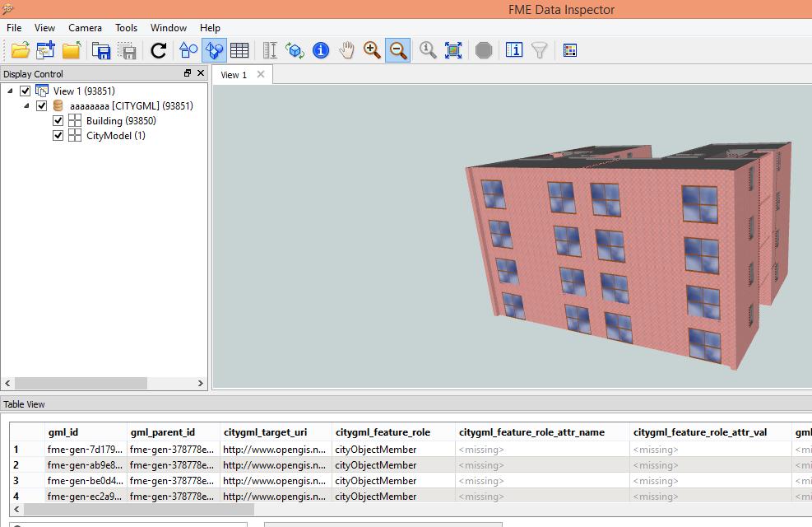
Task: Click the Add Dataset toolbar icon
Action: (45, 50)
